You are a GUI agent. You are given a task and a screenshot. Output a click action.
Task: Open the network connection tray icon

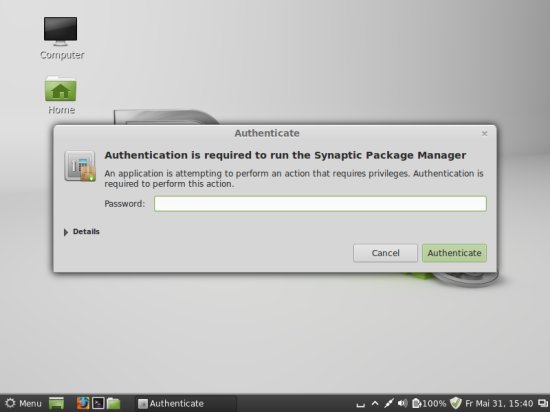tap(388, 403)
